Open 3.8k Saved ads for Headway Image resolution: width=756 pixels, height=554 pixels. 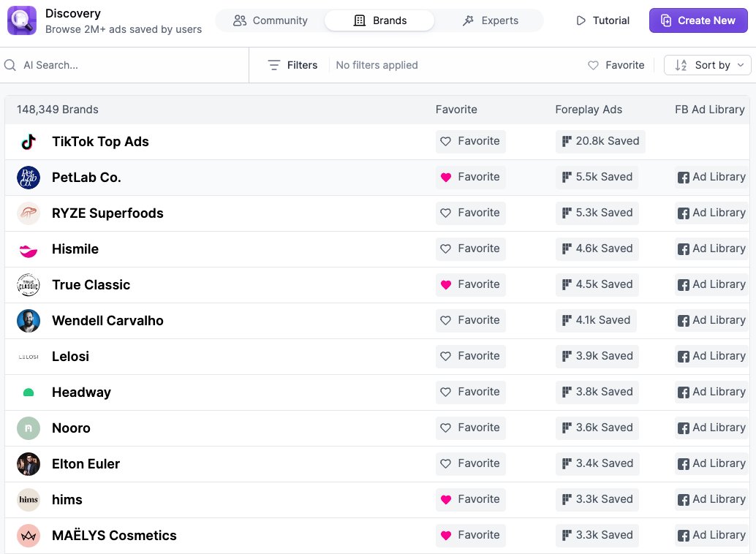(x=597, y=392)
